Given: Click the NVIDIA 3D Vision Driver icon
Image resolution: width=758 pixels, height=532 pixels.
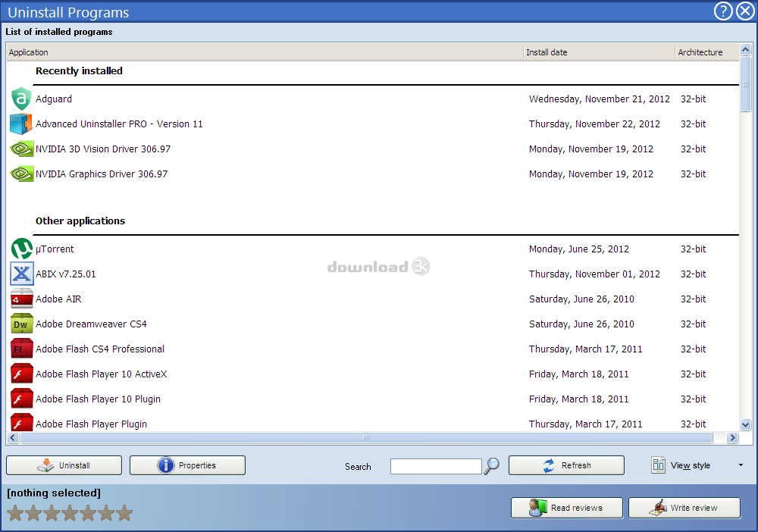Looking at the screenshot, I should pos(22,149).
